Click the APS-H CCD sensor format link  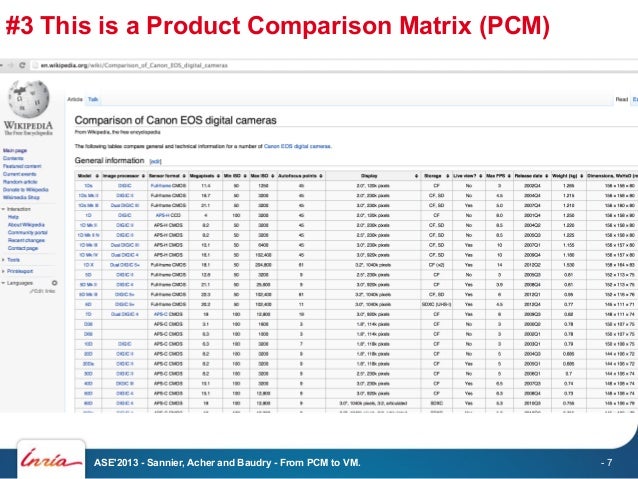(168, 215)
